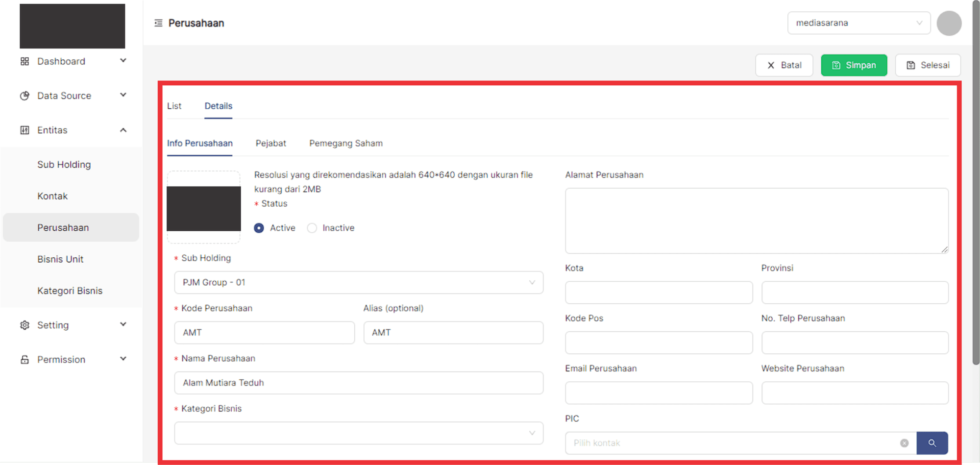
Task: Click the green Simpan button
Action: 854,65
